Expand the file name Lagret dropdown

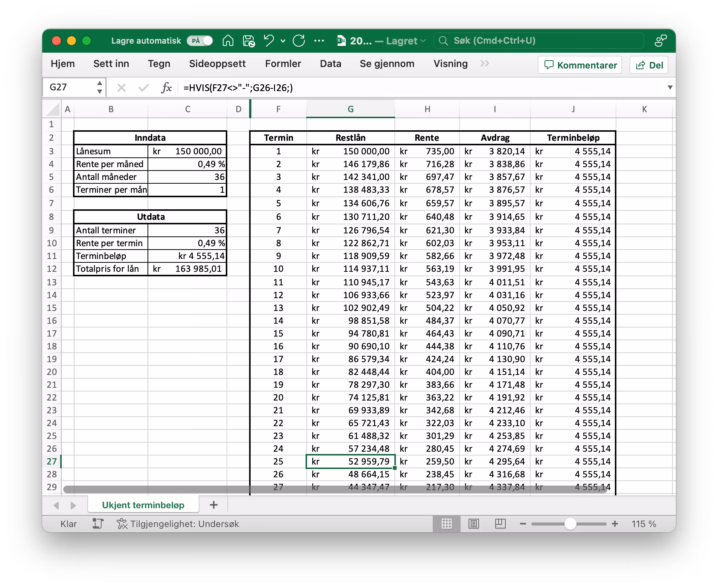click(x=423, y=41)
